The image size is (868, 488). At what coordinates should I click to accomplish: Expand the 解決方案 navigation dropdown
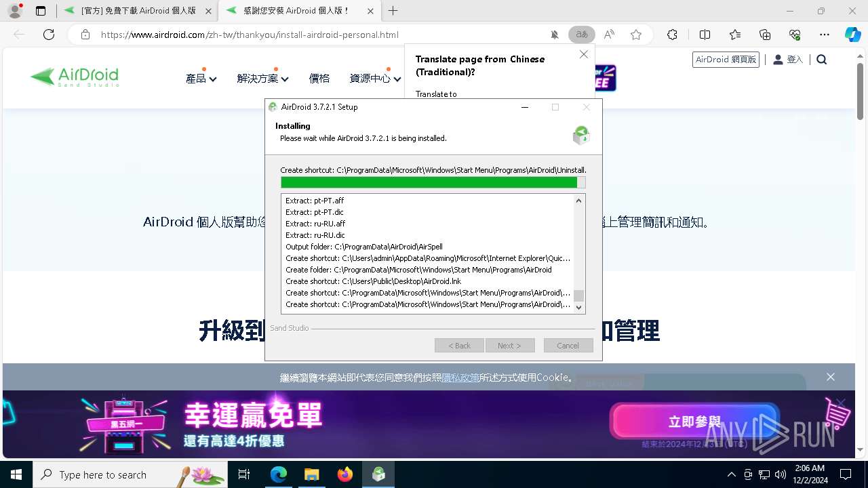(263, 79)
